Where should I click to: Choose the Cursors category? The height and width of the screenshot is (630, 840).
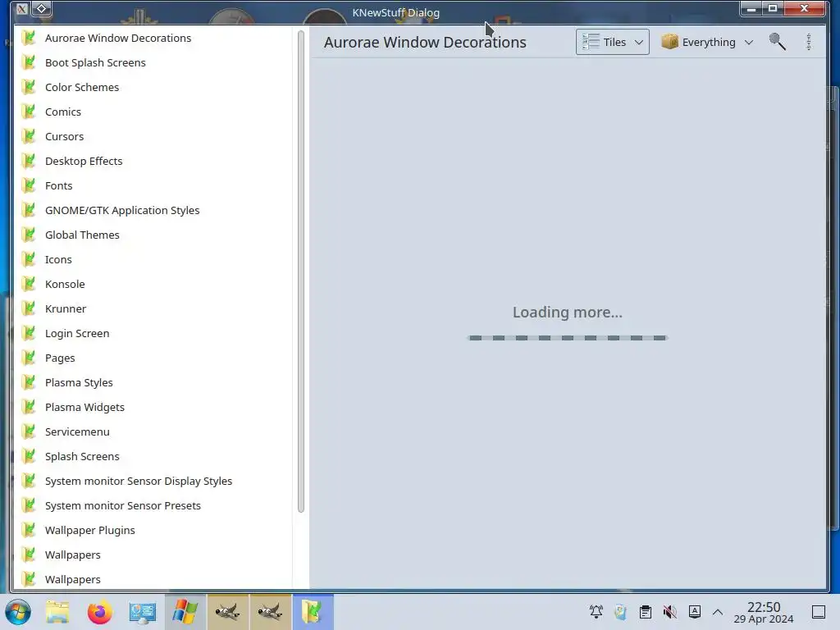click(x=153, y=137)
